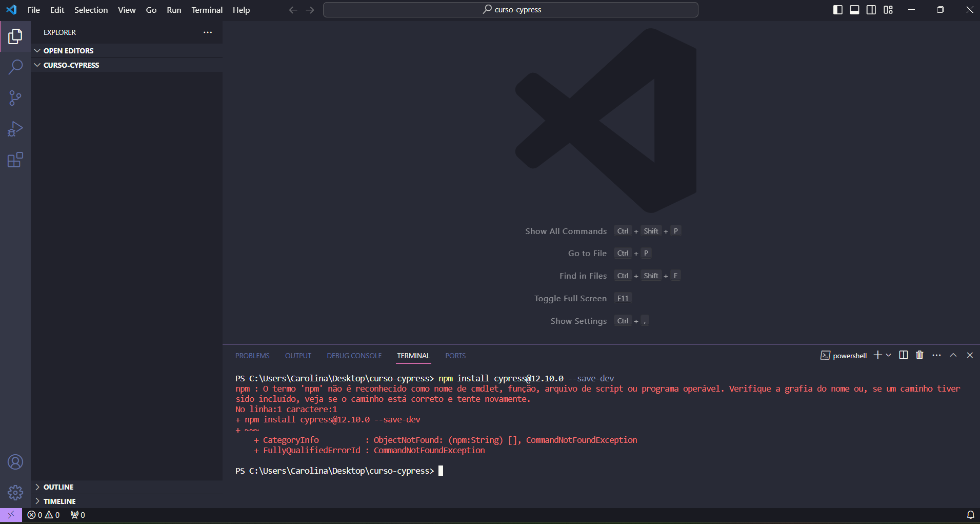
Task: Click the curso-cypress command center search box
Action: [x=511, y=10]
